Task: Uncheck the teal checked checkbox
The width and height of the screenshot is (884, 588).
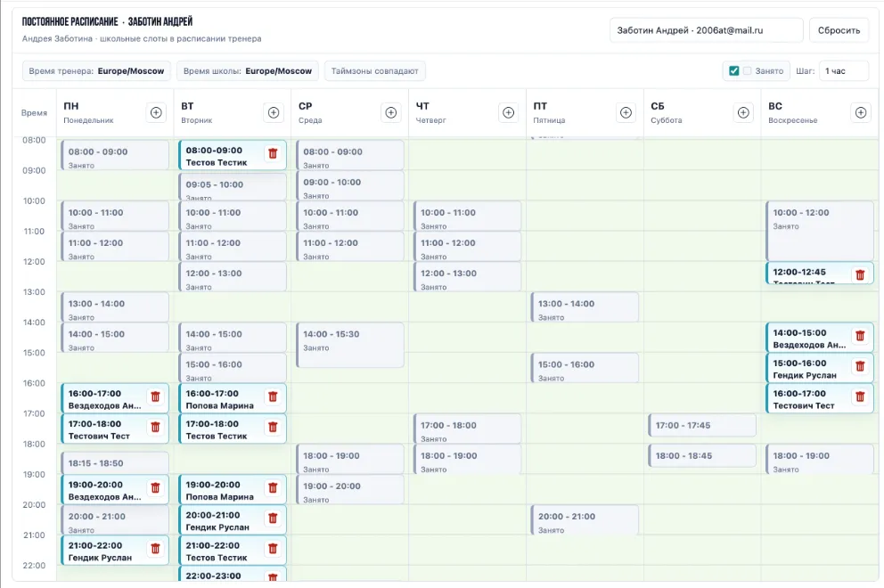Action: [733, 71]
